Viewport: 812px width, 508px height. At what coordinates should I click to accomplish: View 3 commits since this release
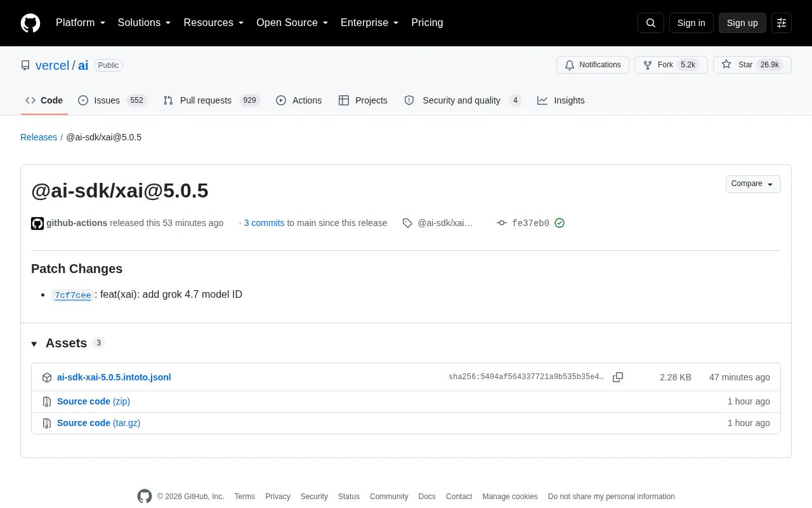tap(264, 223)
